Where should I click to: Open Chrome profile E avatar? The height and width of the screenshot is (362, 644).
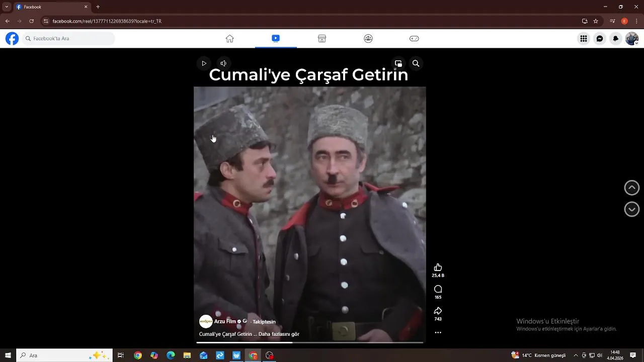point(624,21)
